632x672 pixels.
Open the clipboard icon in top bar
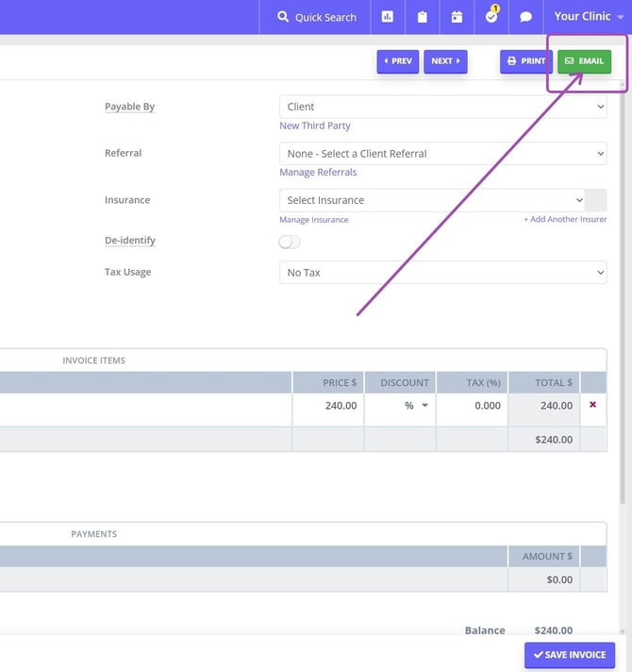423,17
